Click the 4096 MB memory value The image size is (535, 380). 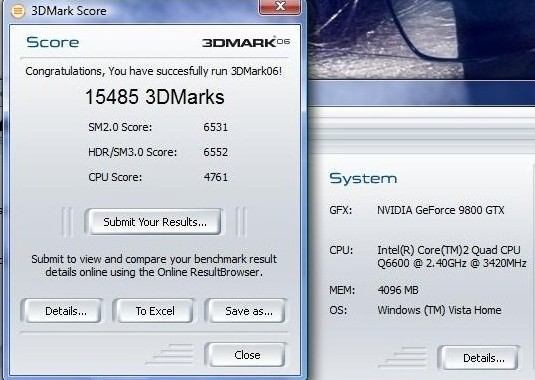point(398,290)
